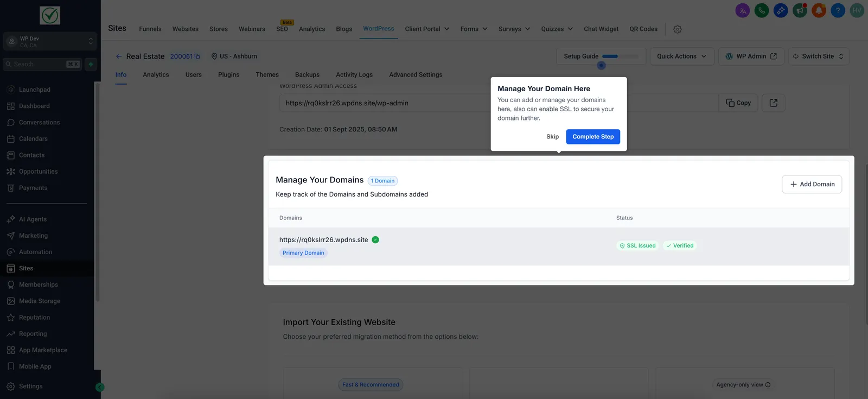This screenshot has width=868, height=399.
Task: Click the language translate icon
Action: point(743,10)
